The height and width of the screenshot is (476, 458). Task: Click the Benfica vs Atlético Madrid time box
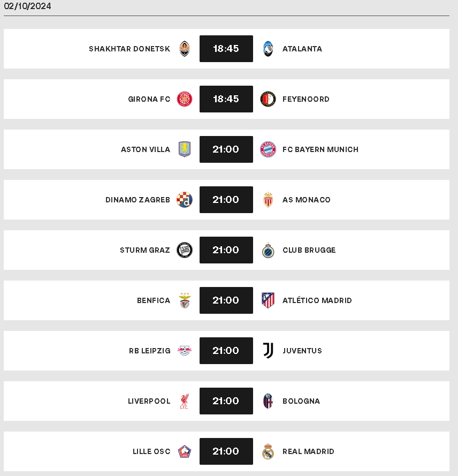click(x=226, y=300)
